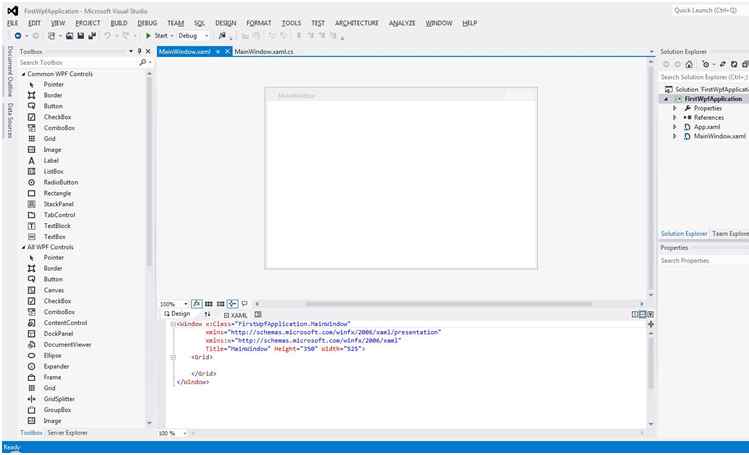Pick the CheckBox control under Common WPF Controls
The height and width of the screenshot is (455, 749).
(57, 117)
